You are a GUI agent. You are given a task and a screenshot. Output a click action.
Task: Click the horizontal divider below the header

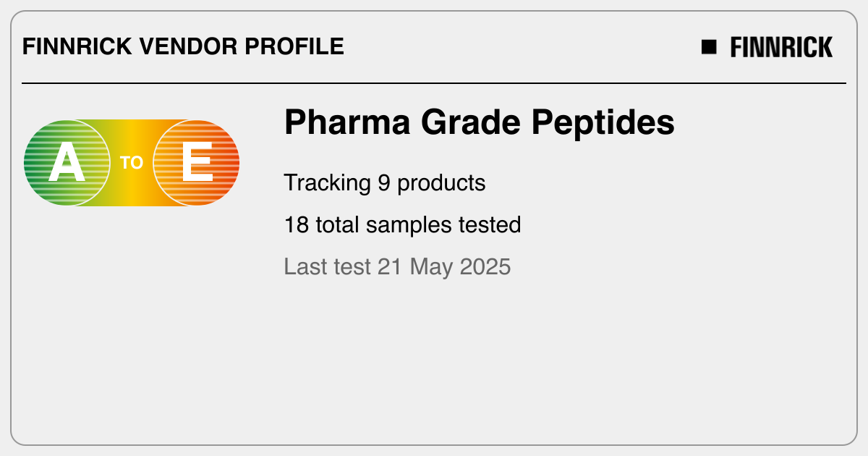coord(434,83)
